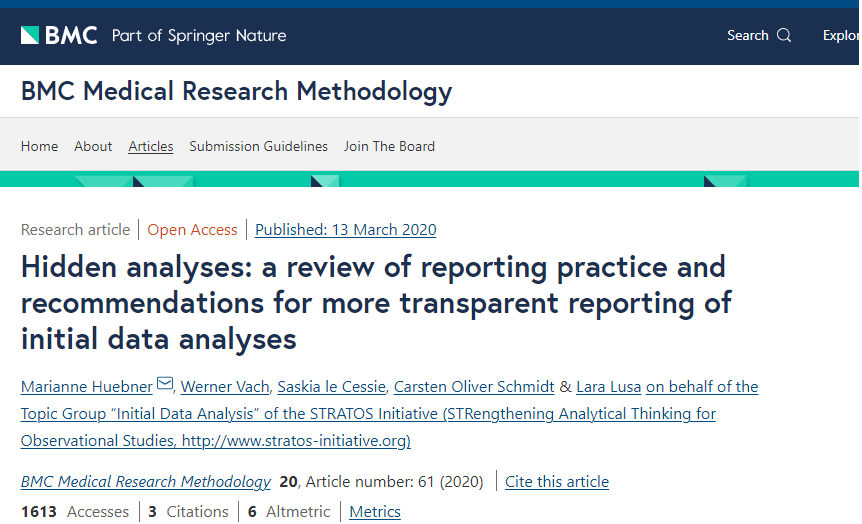
Task: Open author Carsten Oliver Schmidt's details
Action: pos(473,387)
